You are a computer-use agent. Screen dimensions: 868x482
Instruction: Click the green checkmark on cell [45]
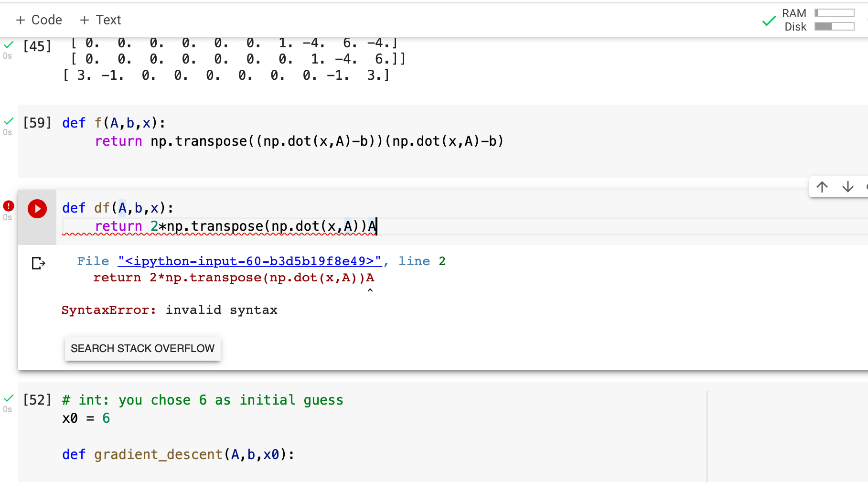(8, 45)
